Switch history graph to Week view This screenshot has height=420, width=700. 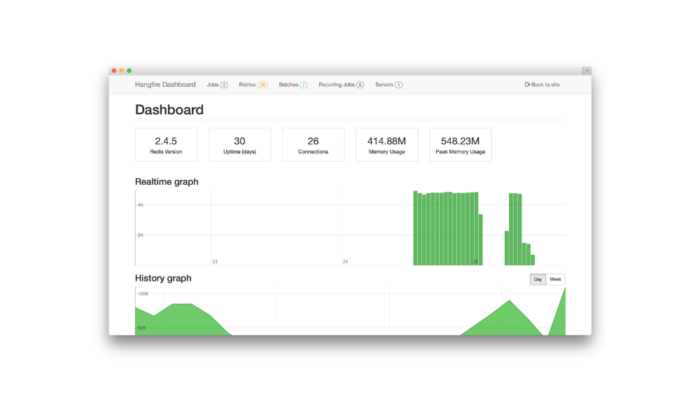tap(555, 279)
